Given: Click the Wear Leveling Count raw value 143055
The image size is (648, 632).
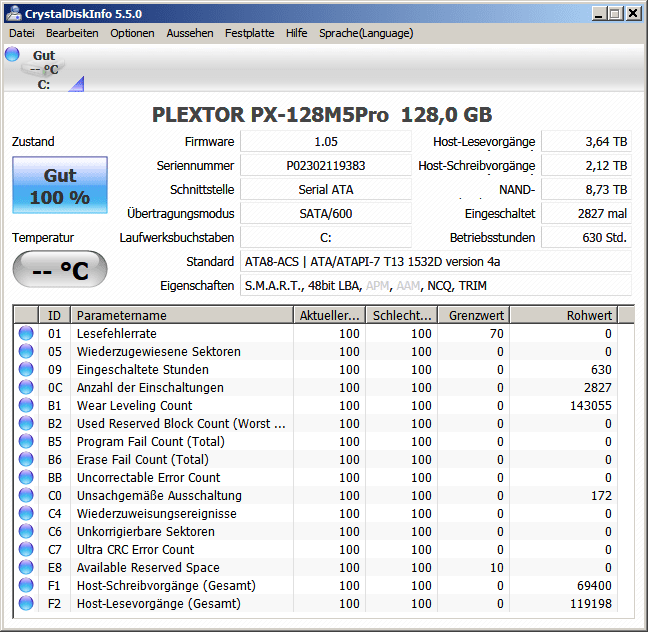Looking at the screenshot, I should point(591,405).
